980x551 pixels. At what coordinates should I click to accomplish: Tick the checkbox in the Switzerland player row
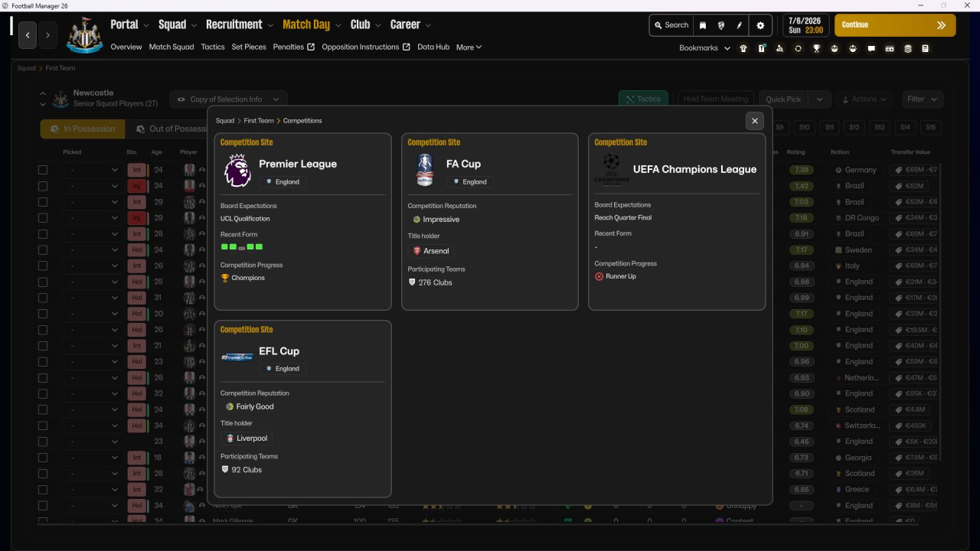[x=43, y=425]
